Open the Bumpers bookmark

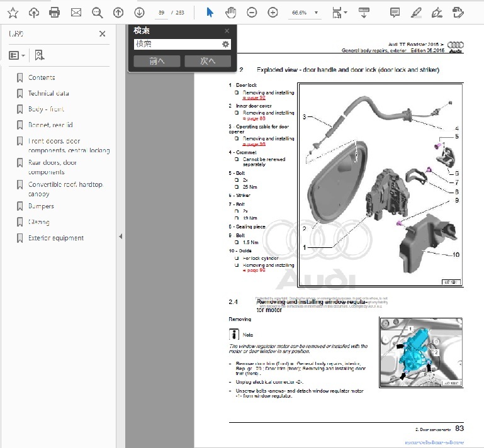point(41,206)
